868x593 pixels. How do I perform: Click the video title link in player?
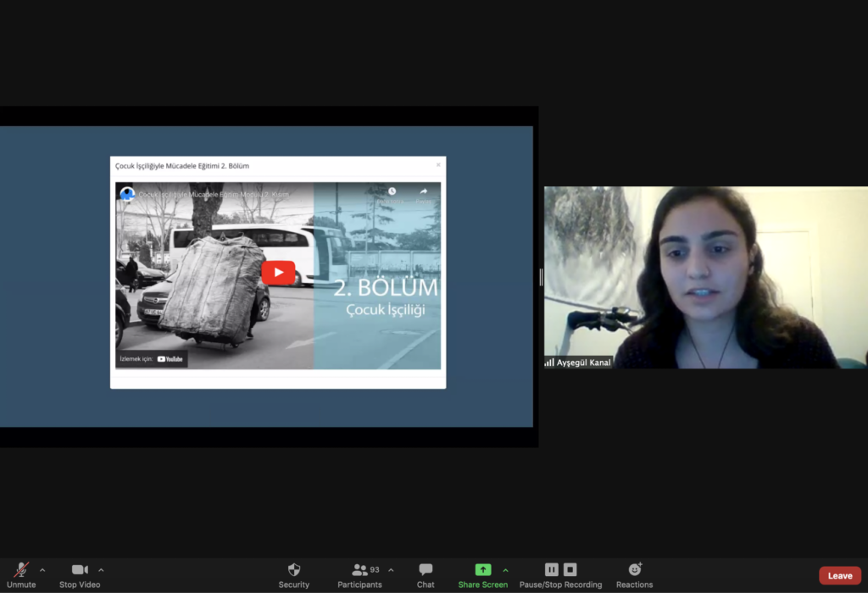coord(214,194)
